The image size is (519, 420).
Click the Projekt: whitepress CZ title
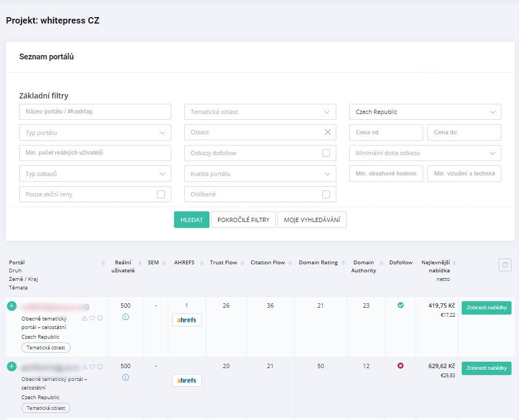[x=52, y=20]
